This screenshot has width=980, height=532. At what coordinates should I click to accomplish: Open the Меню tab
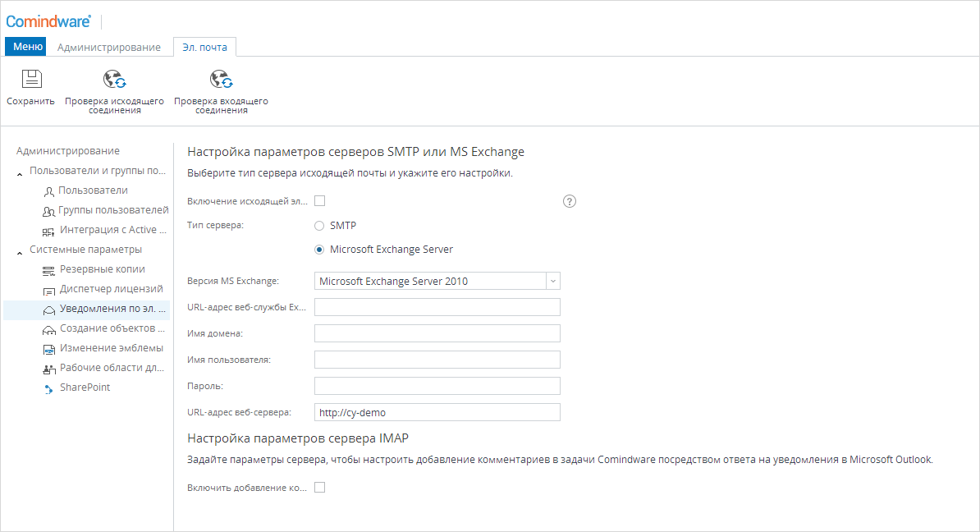tap(25, 46)
